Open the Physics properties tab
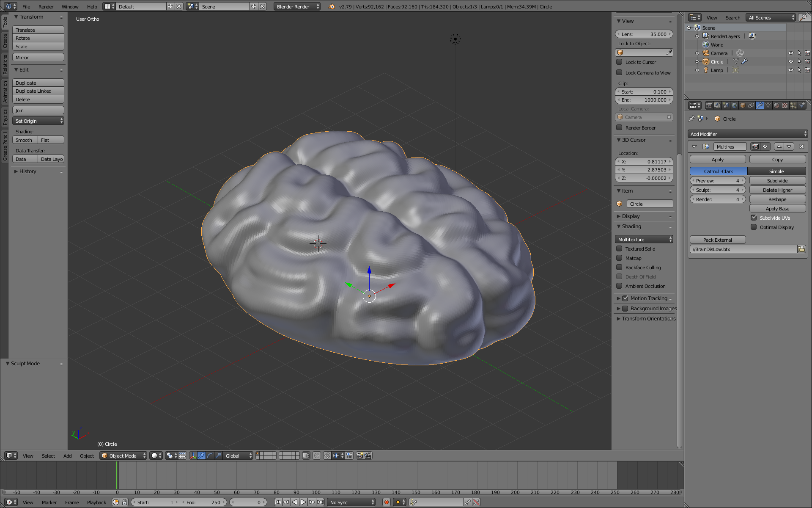 click(802, 105)
